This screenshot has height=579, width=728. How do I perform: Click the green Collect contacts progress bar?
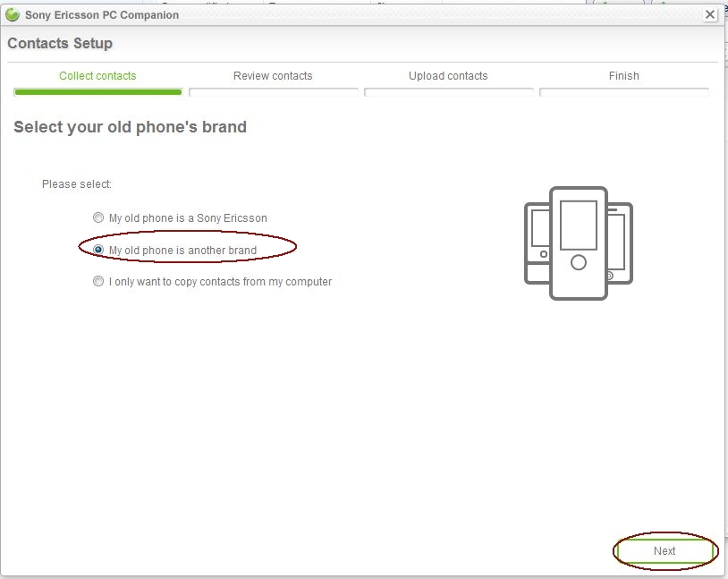pos(97,92)
